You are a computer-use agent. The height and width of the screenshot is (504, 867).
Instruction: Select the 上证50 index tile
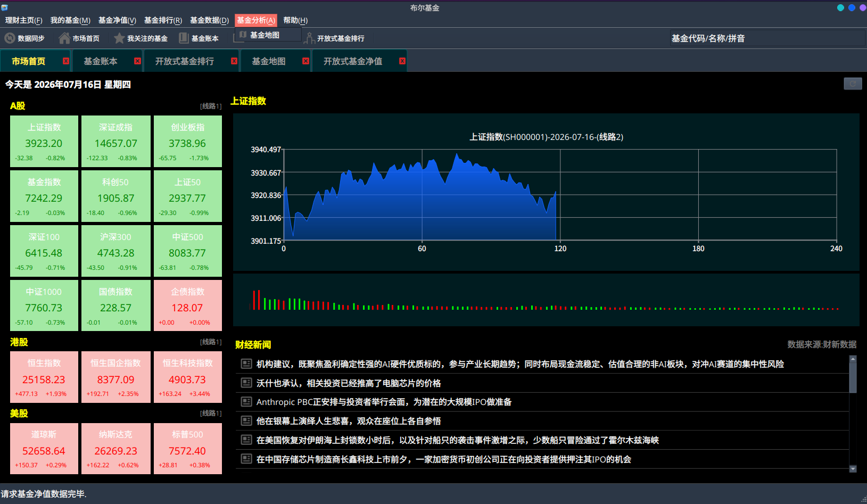[188, 196]
